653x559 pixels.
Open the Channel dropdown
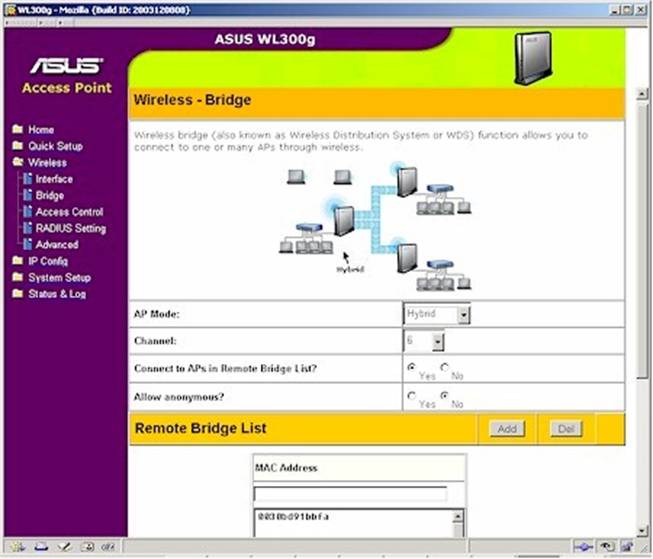pyautogui.click(x=424, y=341)
